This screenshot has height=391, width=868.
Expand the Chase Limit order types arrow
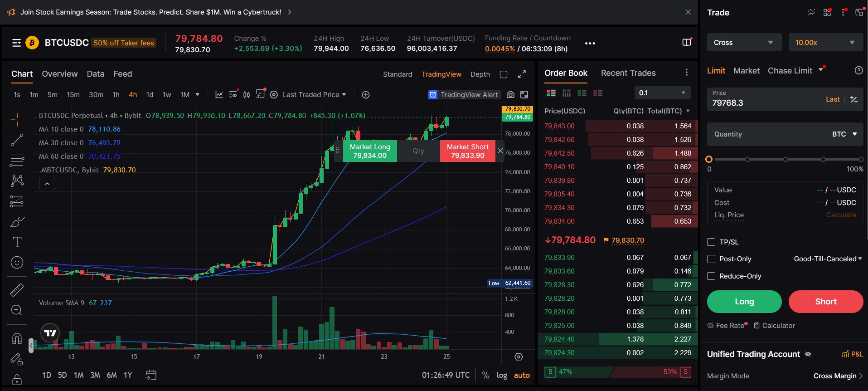820,70
